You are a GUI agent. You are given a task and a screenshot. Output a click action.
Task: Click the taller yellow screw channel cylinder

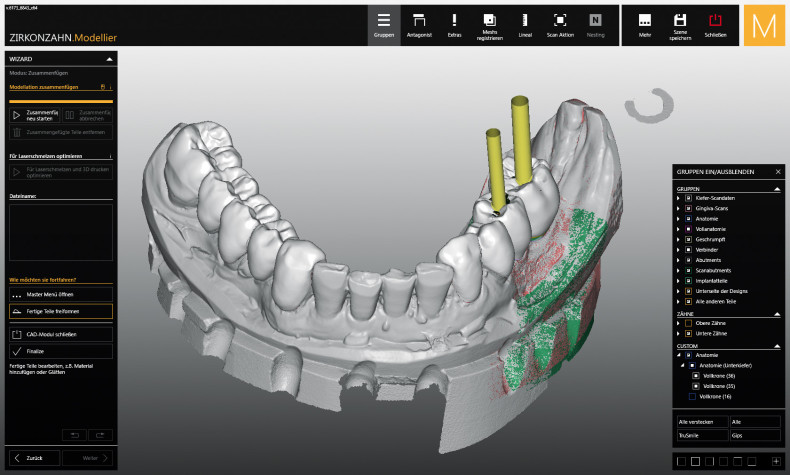pyautogui.click(x=521, y=140)
